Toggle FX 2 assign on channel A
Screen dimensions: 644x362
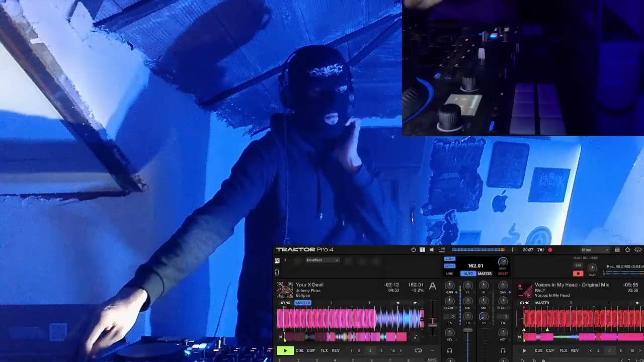coord(453,317)
